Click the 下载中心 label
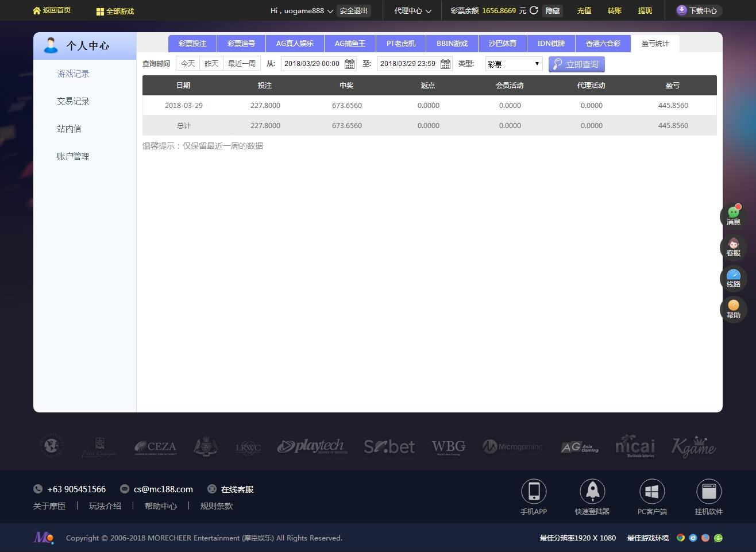 coord(703,11)
